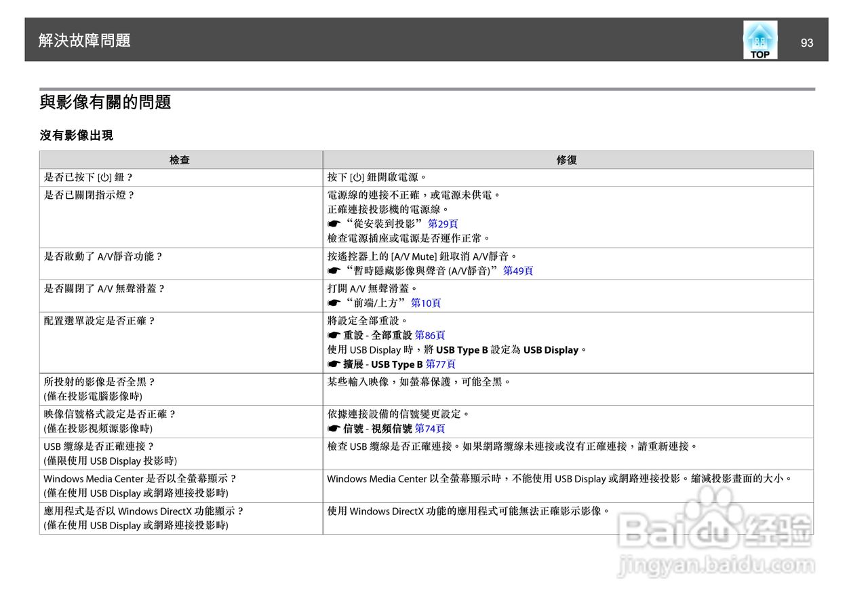This screenshot has height=614, width=868.
Task: Select the cell 配置選單設定是否正確？
Action: click(x=180, y=343)
